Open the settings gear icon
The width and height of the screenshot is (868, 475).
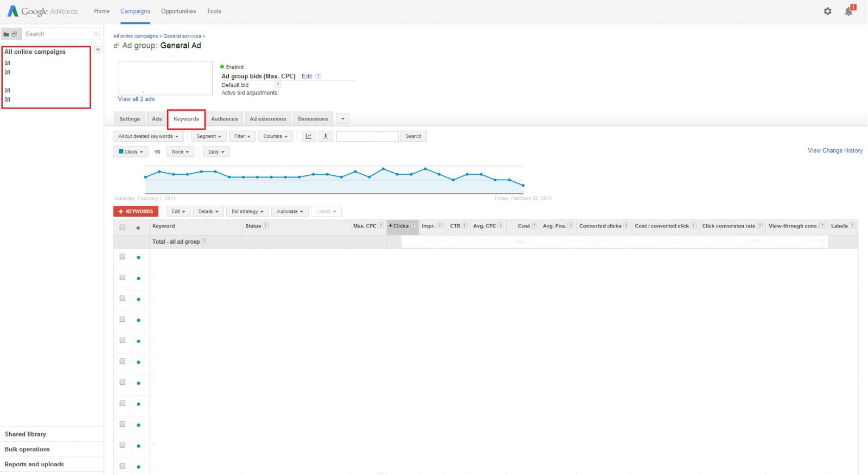827,11
